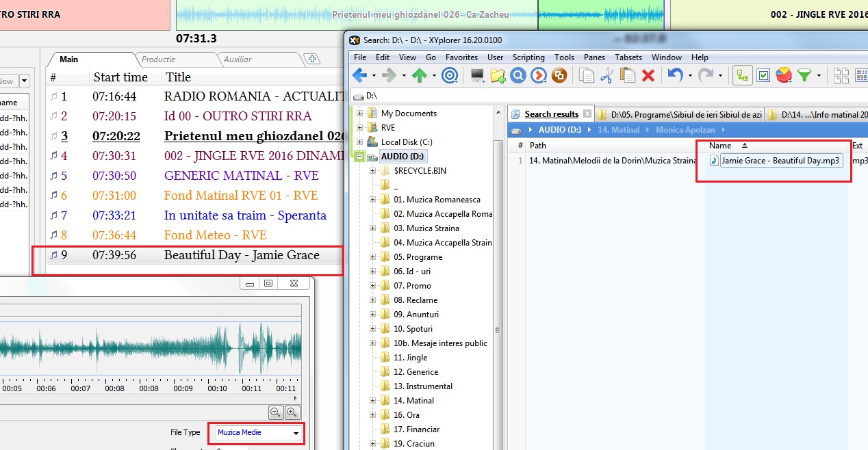Image resolution: width=868 pixels, height=450 pixels.
Task: Click waveform scrollbar right arrow
Action: [297, 399]
